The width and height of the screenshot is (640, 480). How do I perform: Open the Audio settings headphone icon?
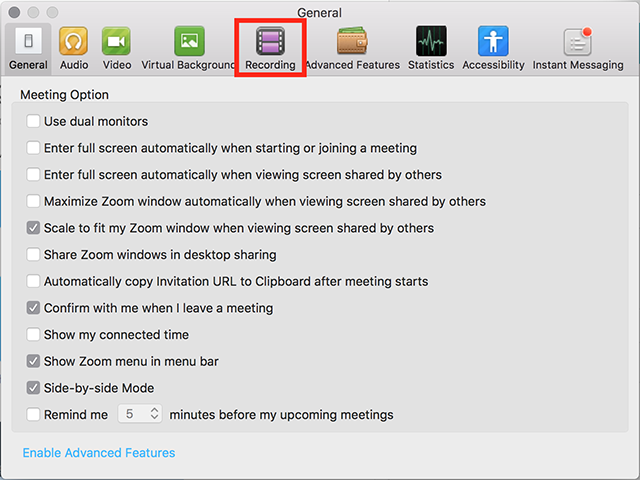click(x=73, y=42)
